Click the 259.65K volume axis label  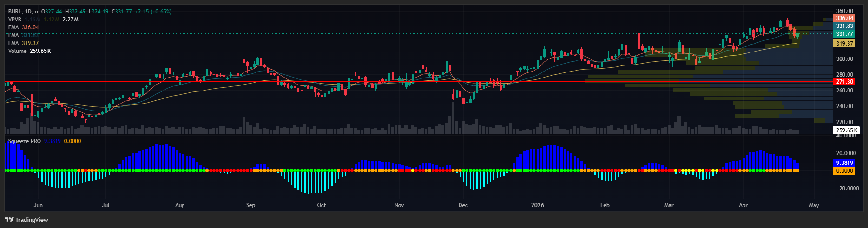coord(846,130)
